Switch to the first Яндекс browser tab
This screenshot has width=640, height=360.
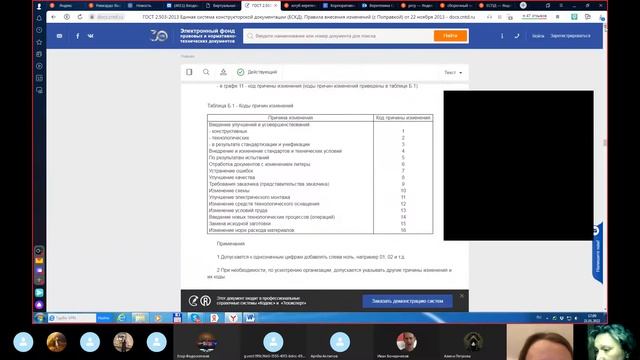[x=65, y=6]
